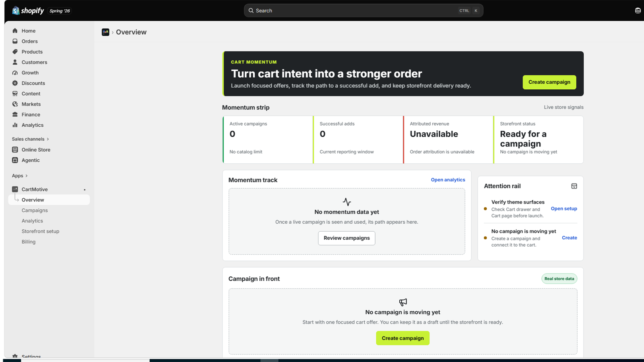Click the Successful adds card
The height and width of the screenshot is (362, 644).
(358, 140)
